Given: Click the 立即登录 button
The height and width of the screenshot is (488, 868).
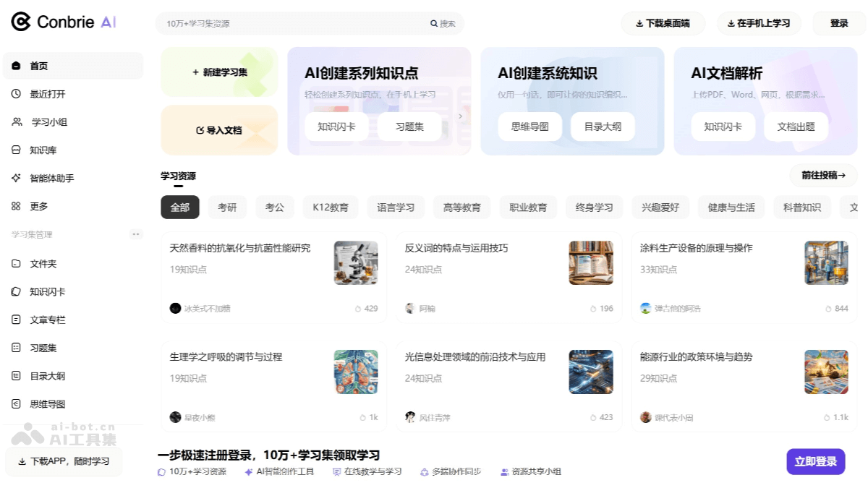Looking at the screenshot, I should pyautogui.click(x=815, y=461).
